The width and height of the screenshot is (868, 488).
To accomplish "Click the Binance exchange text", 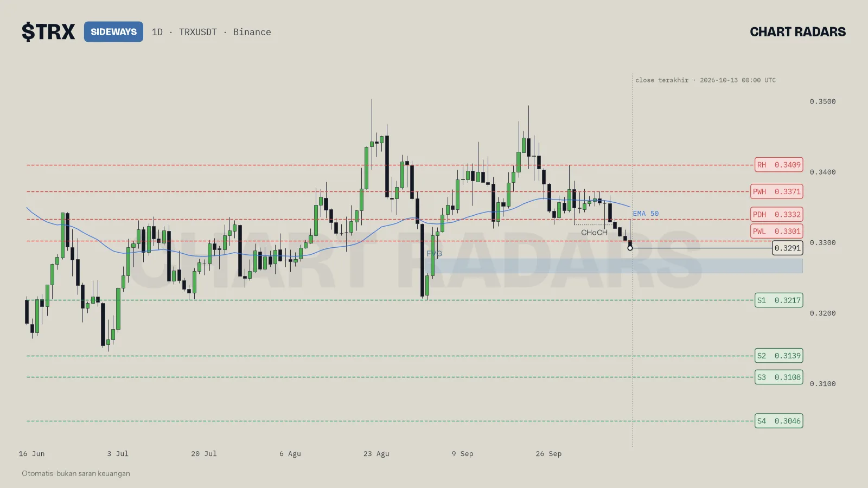I will 252,32.
